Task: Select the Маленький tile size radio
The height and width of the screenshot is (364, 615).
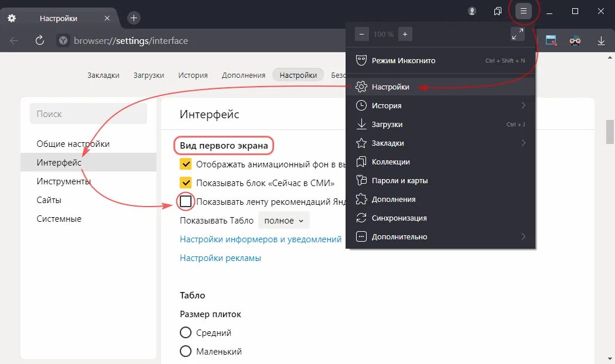Action: (186, 351)
